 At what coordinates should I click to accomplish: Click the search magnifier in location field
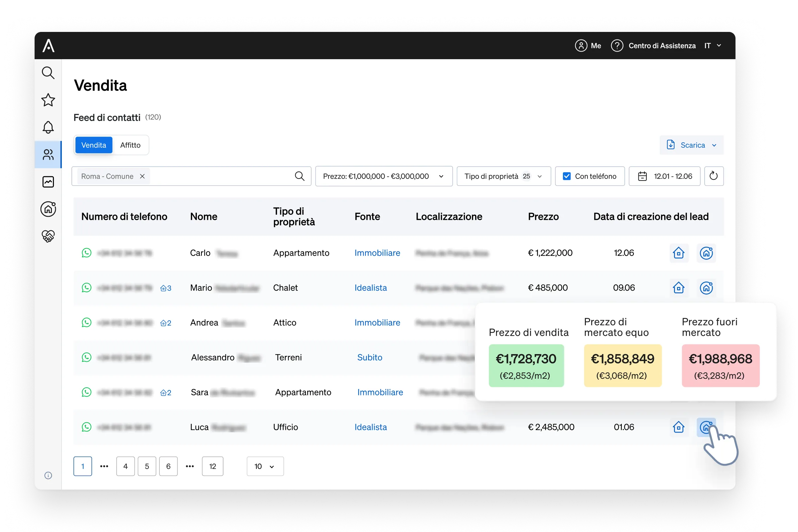300,176
